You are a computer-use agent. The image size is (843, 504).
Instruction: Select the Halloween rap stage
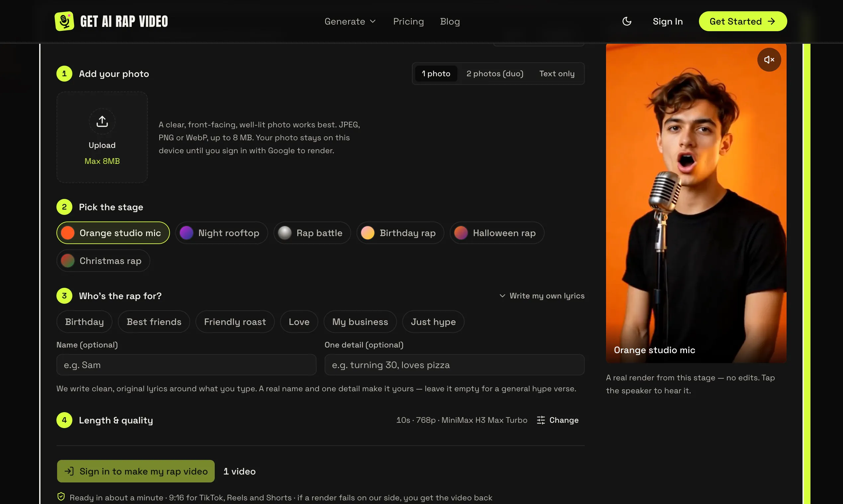point(497,233)
